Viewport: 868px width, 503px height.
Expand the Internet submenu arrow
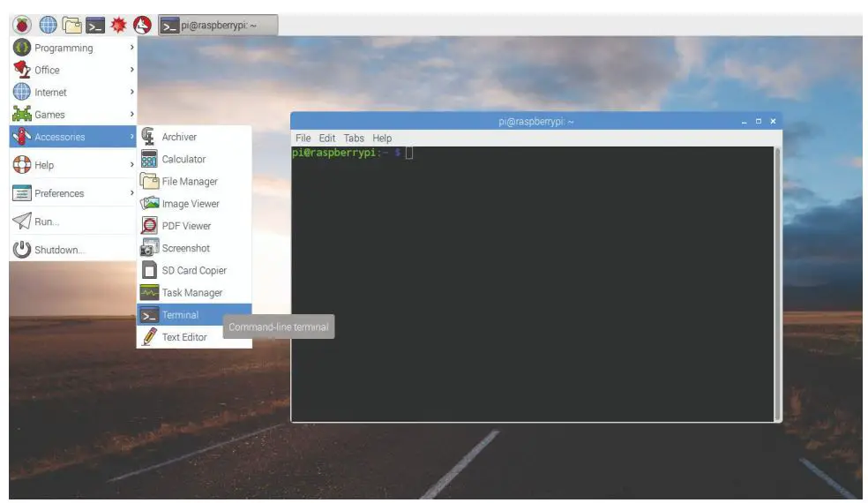tap(131, 92)
